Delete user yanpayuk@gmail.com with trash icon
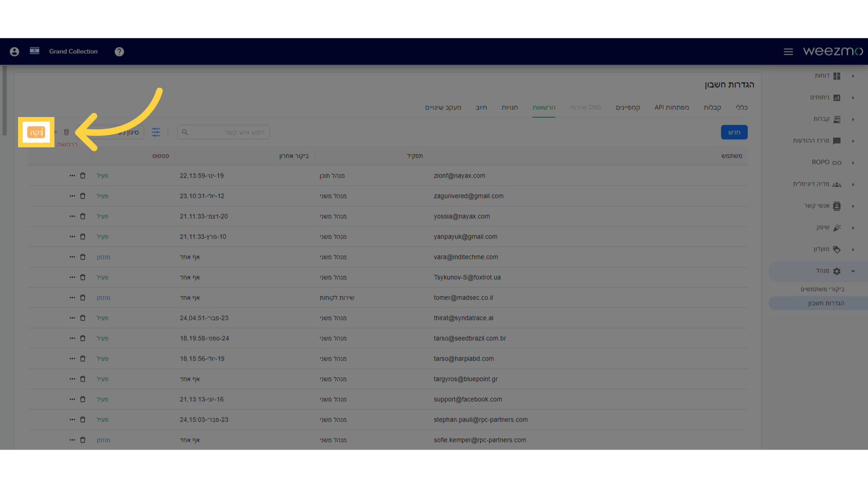 [83, 236]
